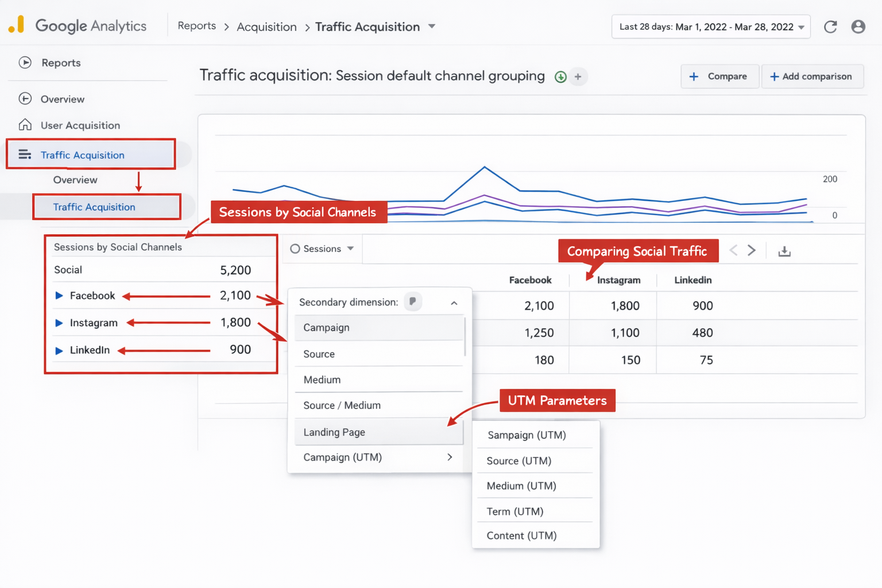Select Landing Page from the dimension menu
Screen dimensions: 882x588
(x=334, y=432)
